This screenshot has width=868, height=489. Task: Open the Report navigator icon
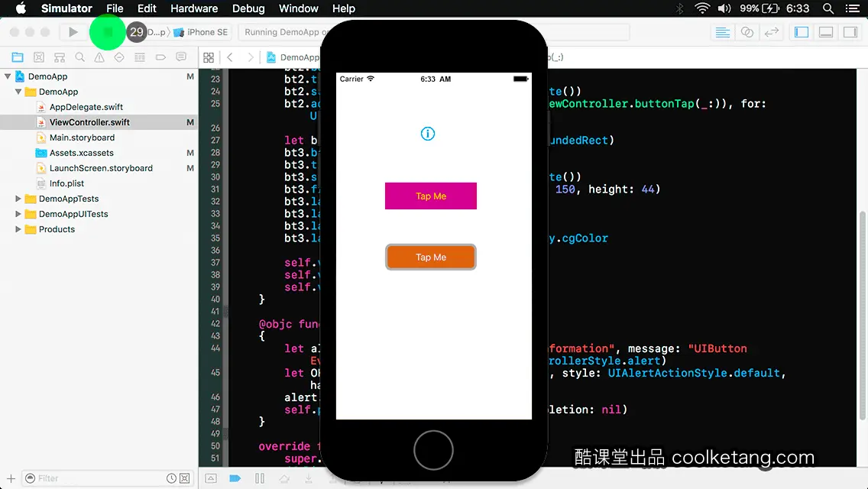(x=181, y=57)
